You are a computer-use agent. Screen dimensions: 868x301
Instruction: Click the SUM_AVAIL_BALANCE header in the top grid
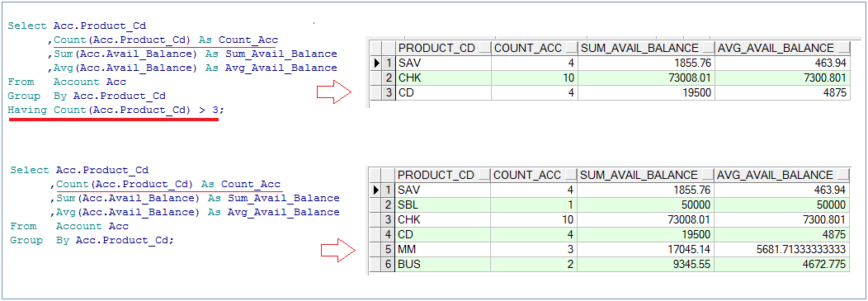[x=639, y=48]
